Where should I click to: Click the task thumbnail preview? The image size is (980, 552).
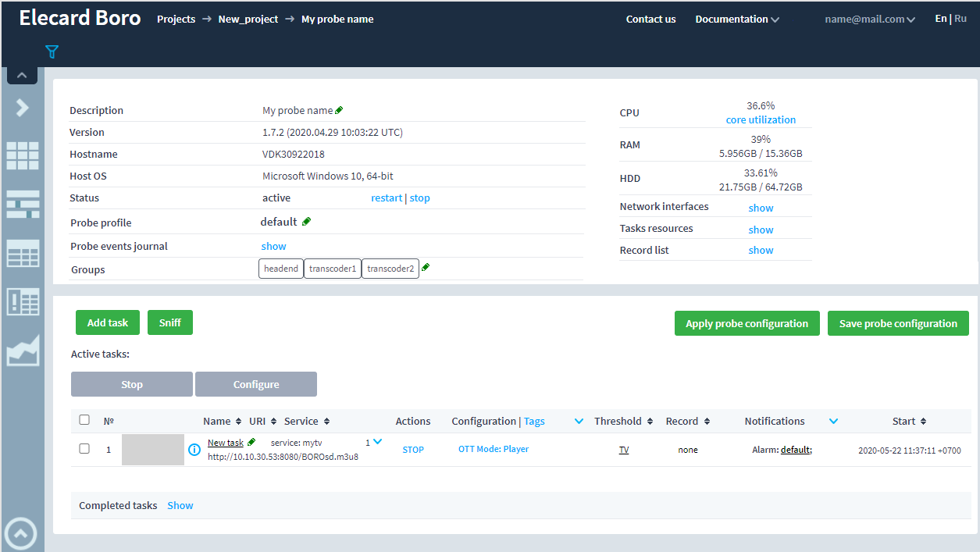[153, 450]
